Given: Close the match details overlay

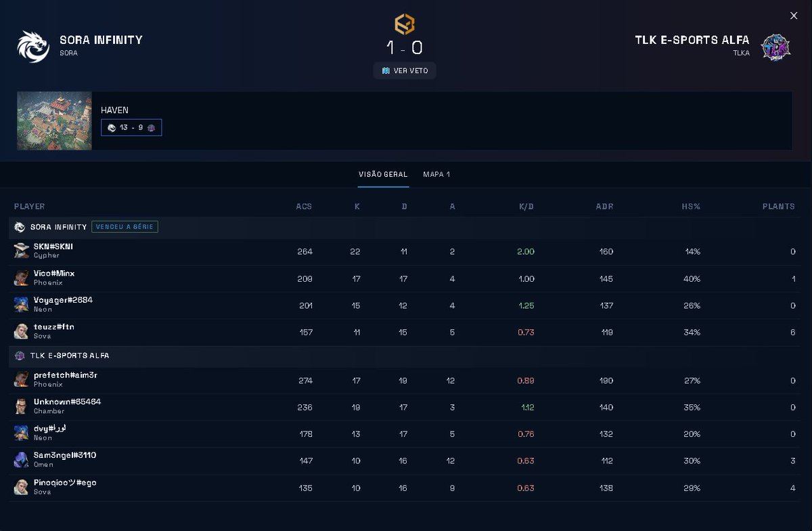Looking at the screenshot, I should coord(794,16).
